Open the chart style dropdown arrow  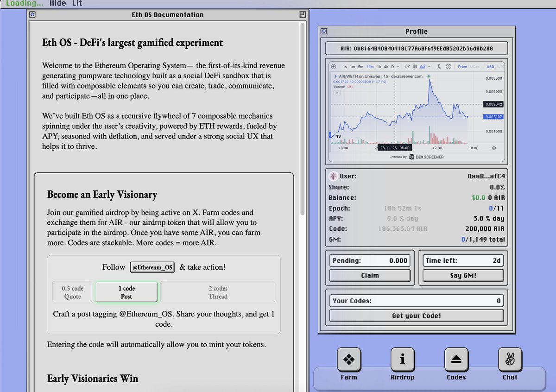point(430,67)
